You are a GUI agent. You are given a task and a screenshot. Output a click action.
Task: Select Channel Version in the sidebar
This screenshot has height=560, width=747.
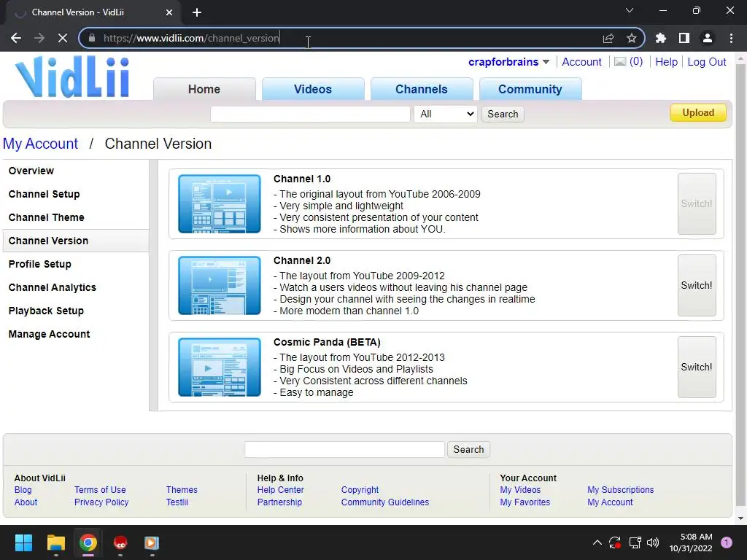76,241
